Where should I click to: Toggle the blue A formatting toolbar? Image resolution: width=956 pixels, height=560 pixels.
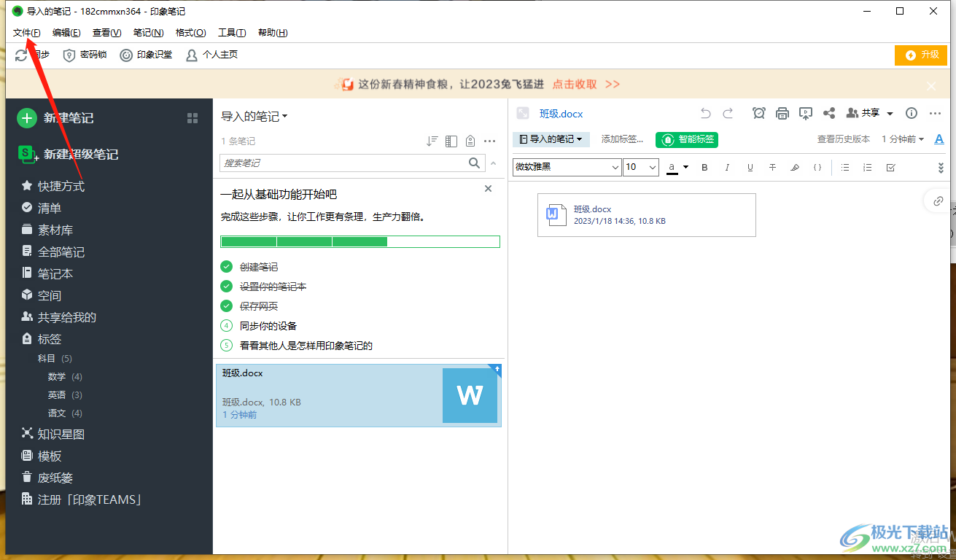(x=939, y=139)
